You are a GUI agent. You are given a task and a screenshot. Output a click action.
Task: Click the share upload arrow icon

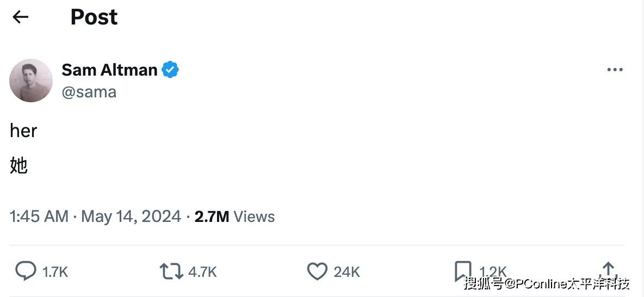608,269
